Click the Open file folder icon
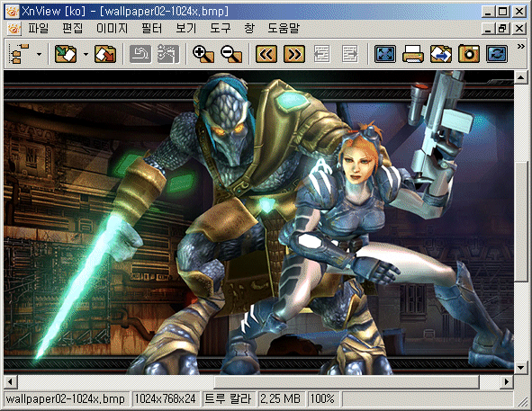 click(66, 54)
